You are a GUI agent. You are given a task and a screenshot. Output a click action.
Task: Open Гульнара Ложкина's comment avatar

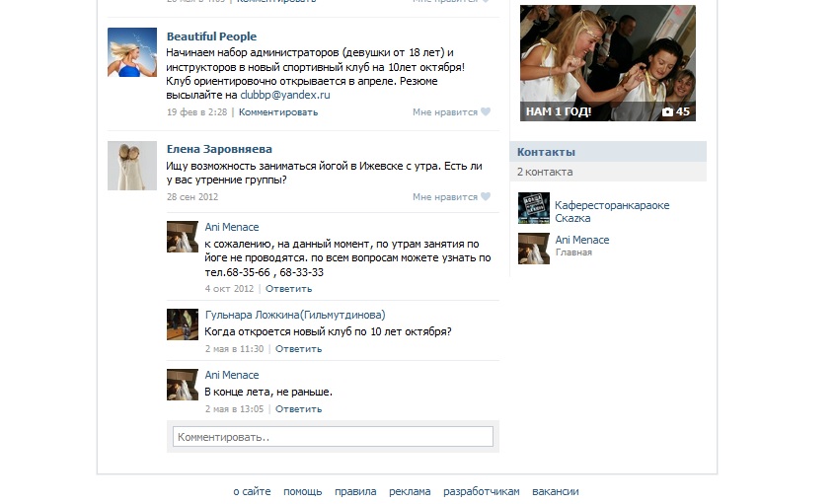click(x=183, y=324)
